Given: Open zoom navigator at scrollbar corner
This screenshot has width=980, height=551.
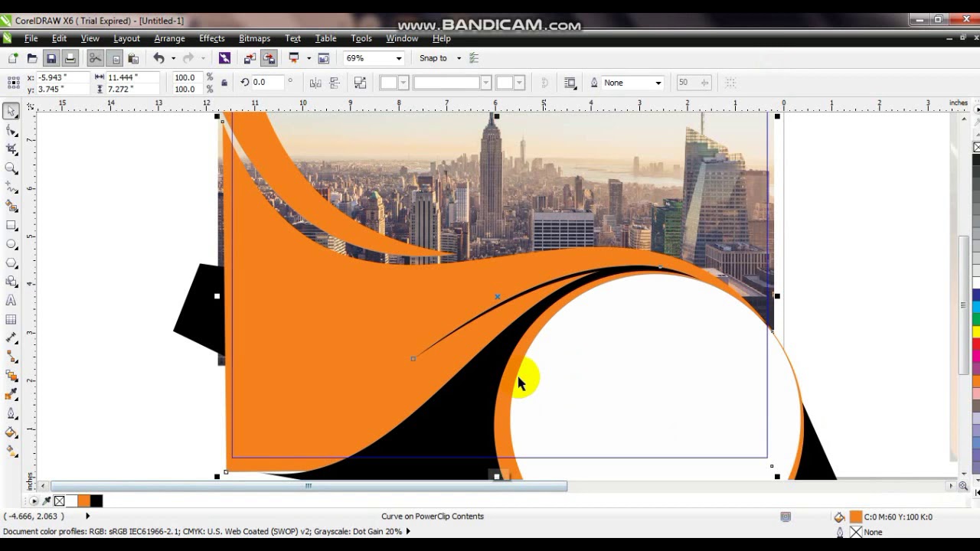Looking at the screenshot, I should [963, 486].
